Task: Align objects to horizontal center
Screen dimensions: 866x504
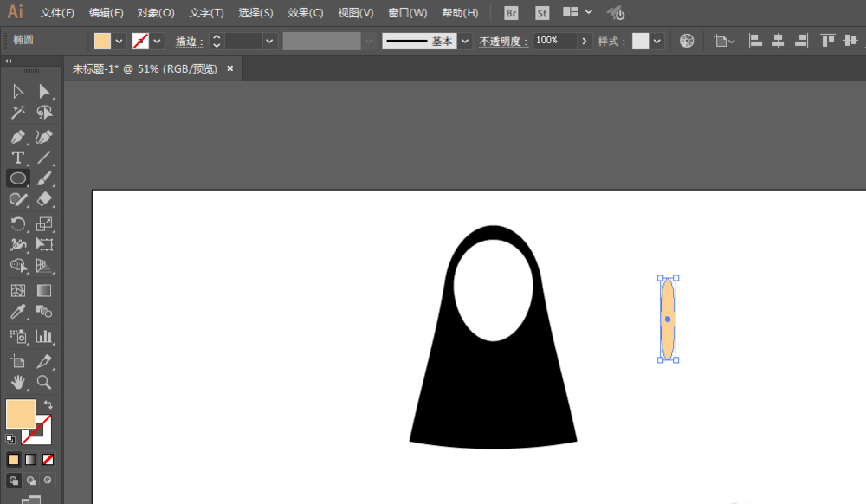Action: (779, 41)
